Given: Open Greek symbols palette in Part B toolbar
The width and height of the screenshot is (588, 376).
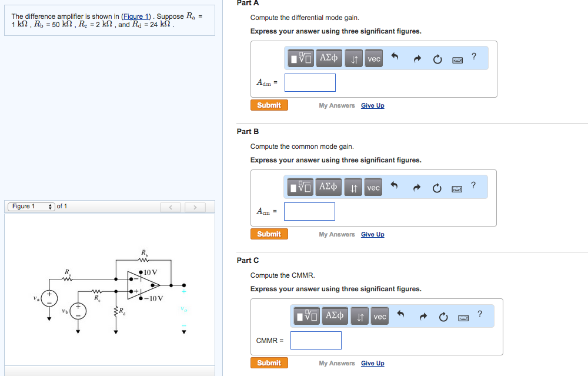Looking at the screenshot, I should (x=328, y=187).
